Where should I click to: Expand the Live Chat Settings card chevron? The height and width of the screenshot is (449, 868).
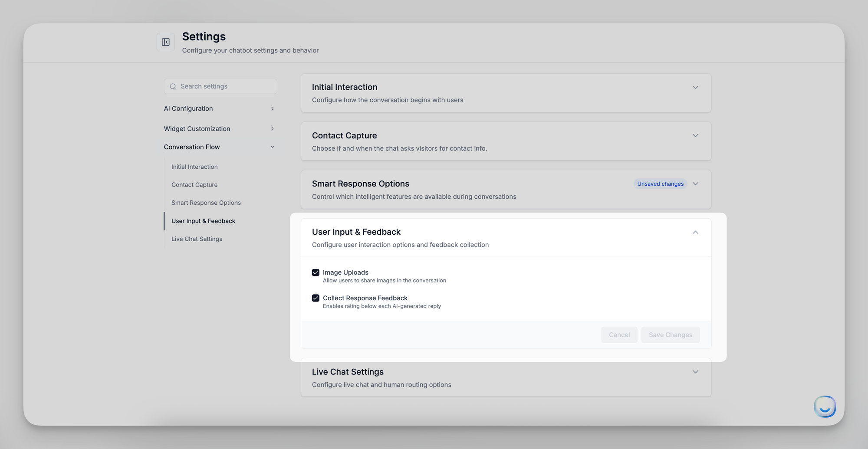(x=695, y=372)
